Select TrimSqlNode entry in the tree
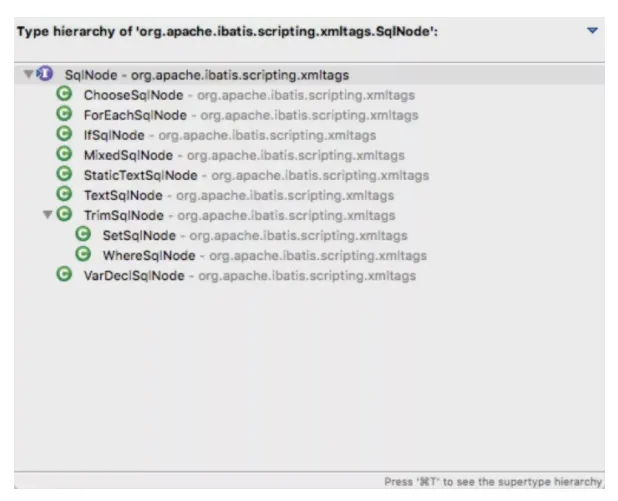The height and width of the screenshot is (501, 618). pos(124,215)
